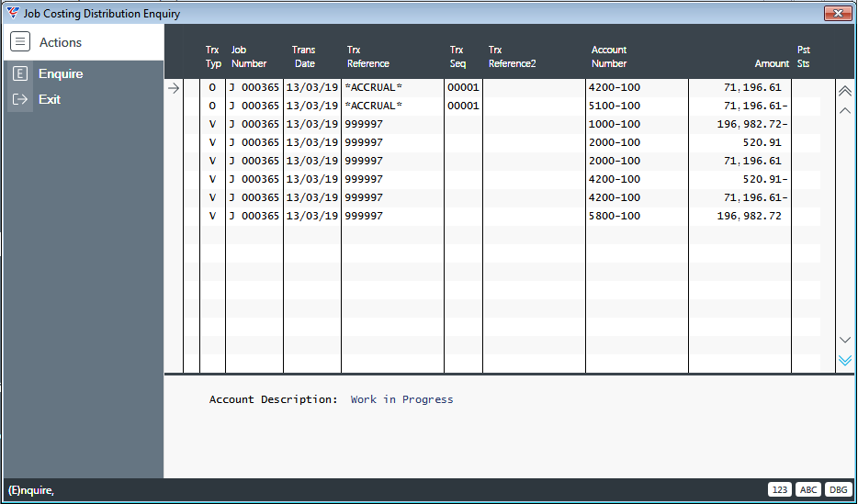
Task: Click the Enquire E icon
Action: [x=19, y=73]
